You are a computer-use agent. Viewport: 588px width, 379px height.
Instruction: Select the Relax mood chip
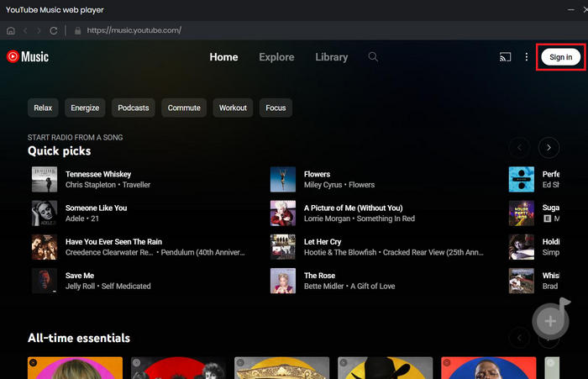point(43,108)
